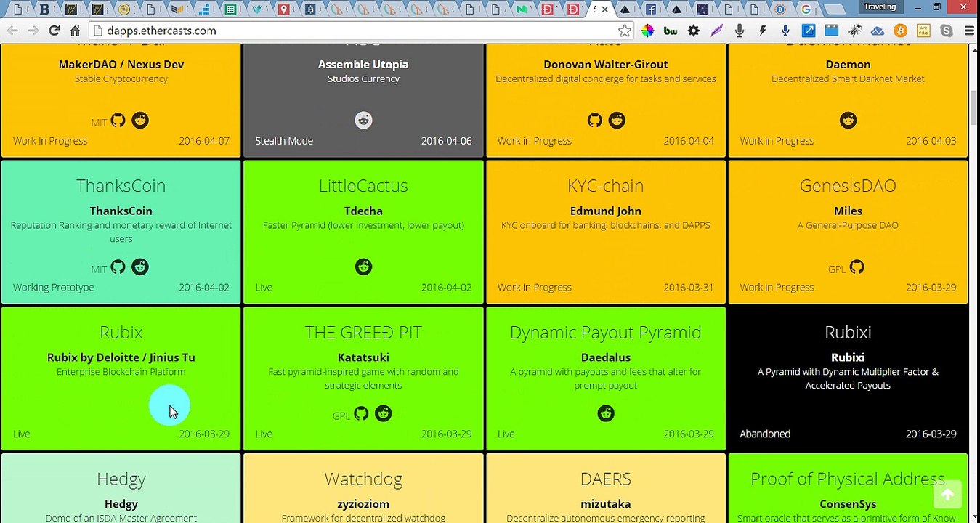Open the Hedgy dapp title
The image size is (980, 523).
click(121, 479)
